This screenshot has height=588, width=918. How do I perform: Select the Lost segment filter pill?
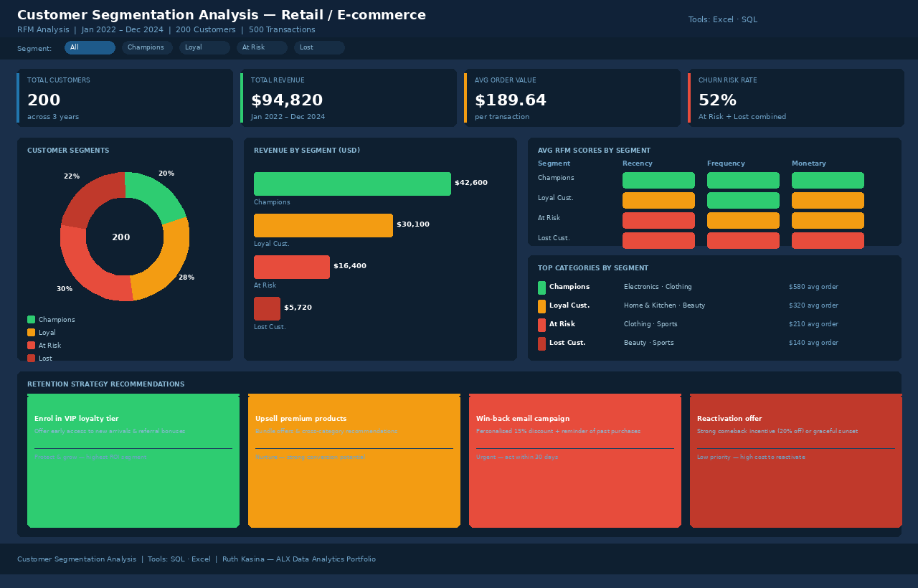coord(319,47)
